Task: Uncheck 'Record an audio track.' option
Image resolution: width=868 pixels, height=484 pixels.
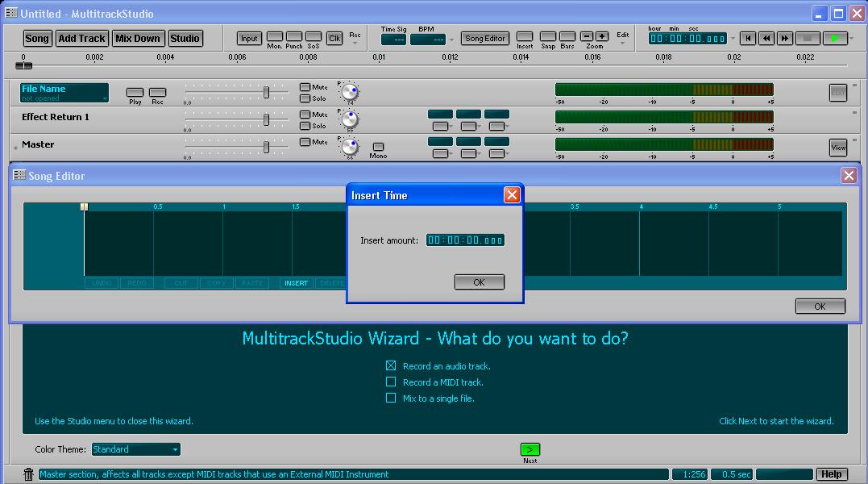Action: [391, 365]
